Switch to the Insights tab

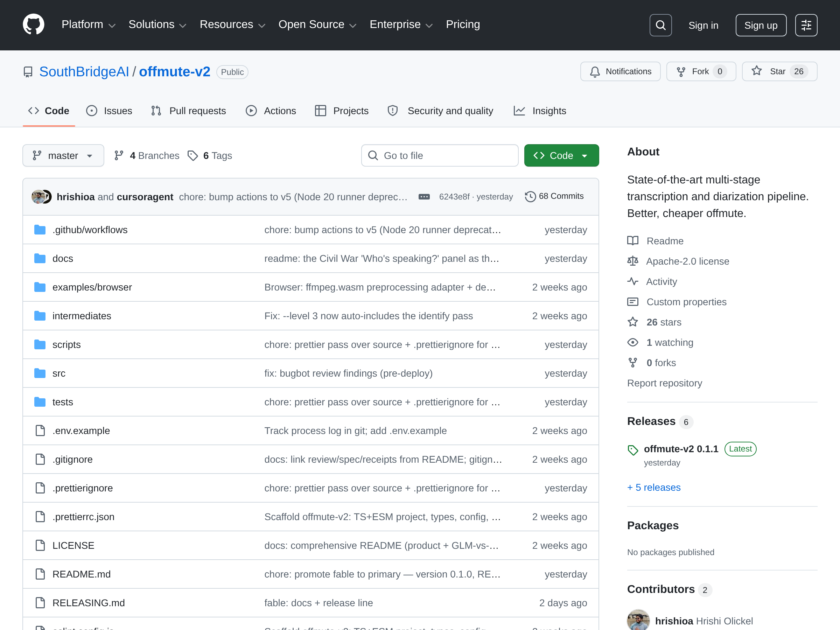(x=540, y=111)
